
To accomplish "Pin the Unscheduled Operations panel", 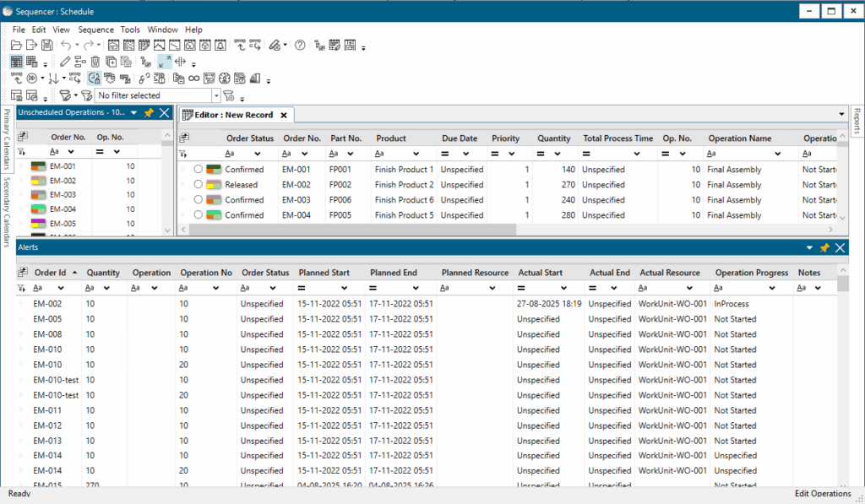I will pos(148,112).
